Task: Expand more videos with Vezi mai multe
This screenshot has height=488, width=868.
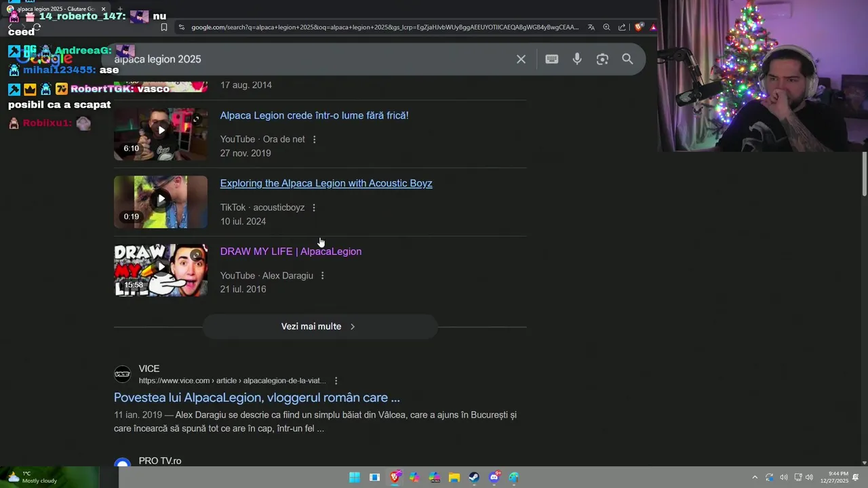Action: click(319, 327)
